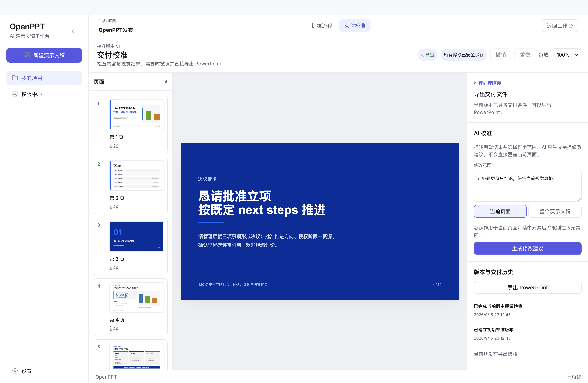Image resolution: width=588 pixels, height=383 pixels.
Task: Click the OpenPPT logo title
Action: pos(27,26)
